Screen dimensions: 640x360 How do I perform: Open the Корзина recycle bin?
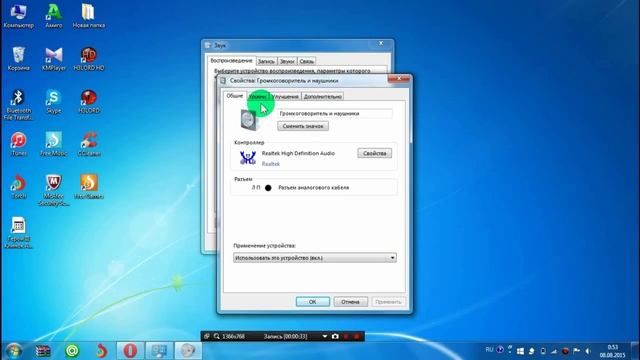click(x=18, y=58)
